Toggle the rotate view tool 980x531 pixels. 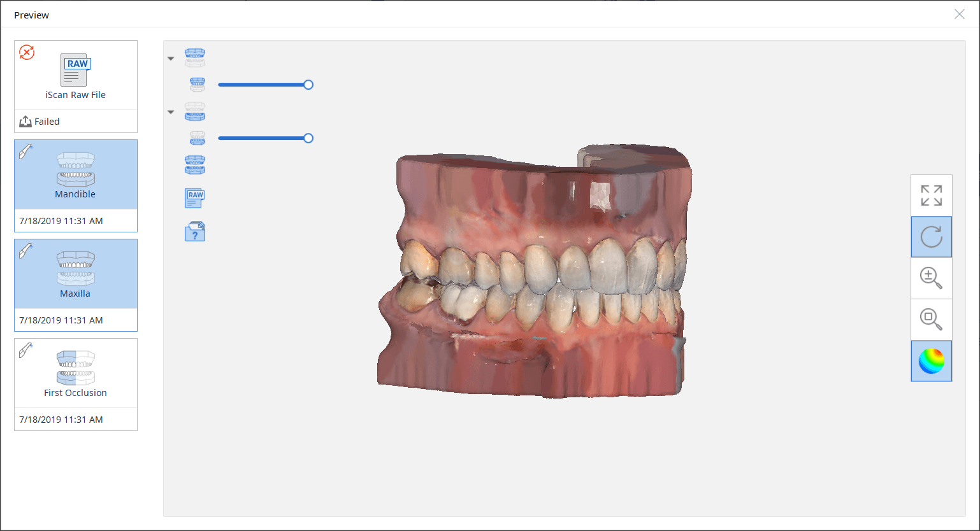[931, 237]
